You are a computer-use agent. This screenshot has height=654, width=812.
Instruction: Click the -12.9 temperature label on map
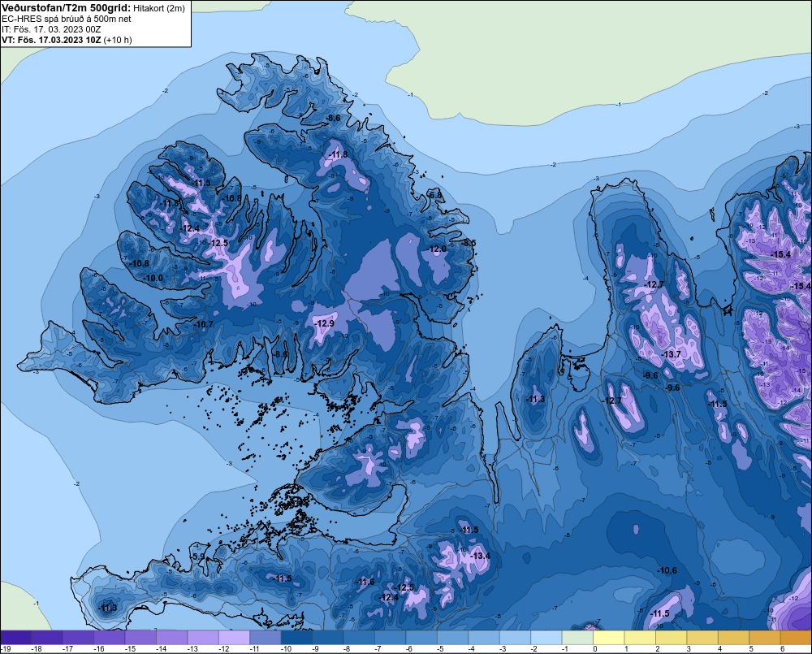pos(324,323)
